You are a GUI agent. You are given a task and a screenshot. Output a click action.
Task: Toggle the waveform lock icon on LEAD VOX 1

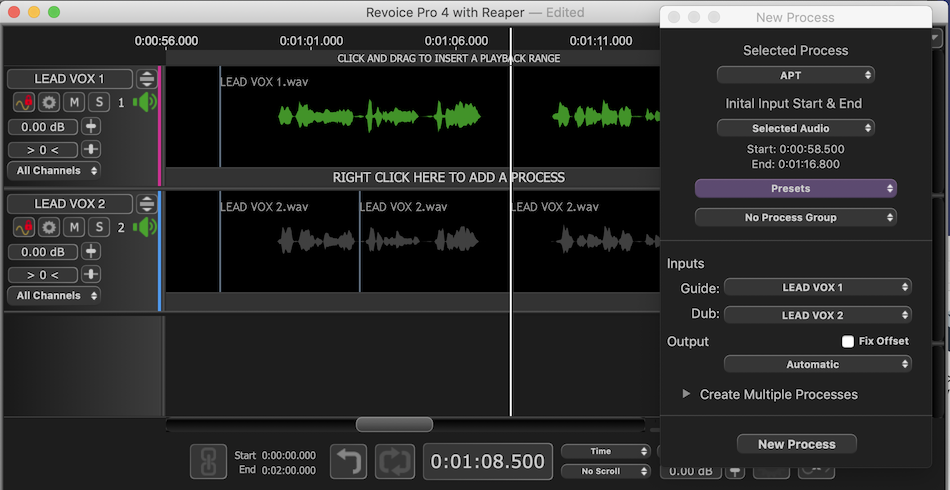click(24, 102)
